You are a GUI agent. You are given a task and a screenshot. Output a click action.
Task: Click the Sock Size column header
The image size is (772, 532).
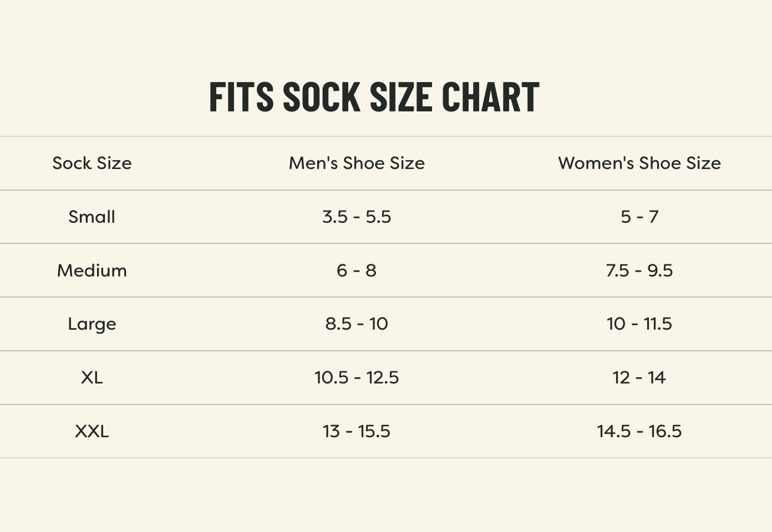point(92,163)
